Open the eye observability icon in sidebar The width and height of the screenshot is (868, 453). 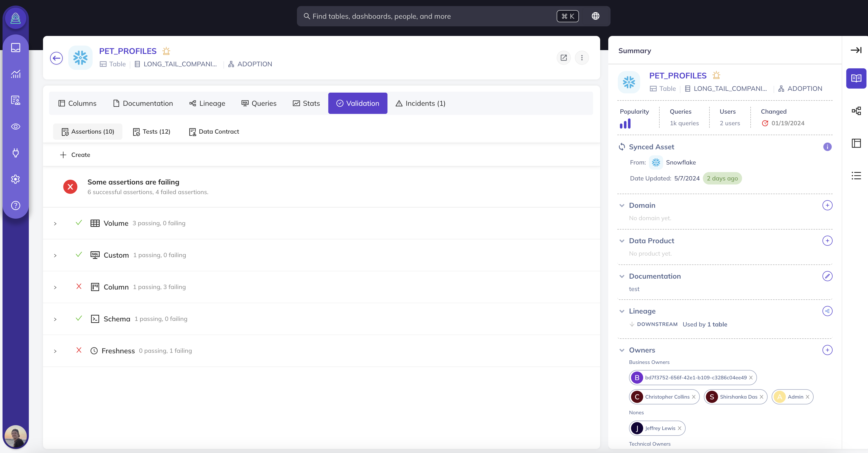[15, 126]
